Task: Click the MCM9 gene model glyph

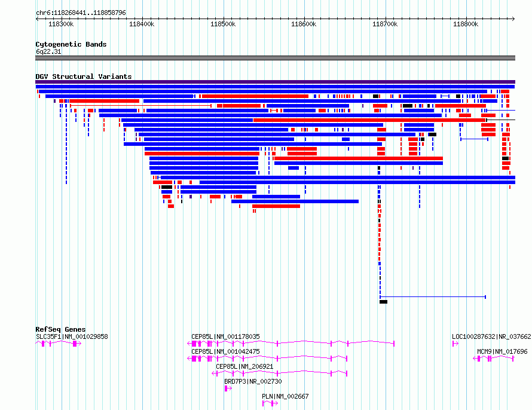Action: [x=494, y=359]
